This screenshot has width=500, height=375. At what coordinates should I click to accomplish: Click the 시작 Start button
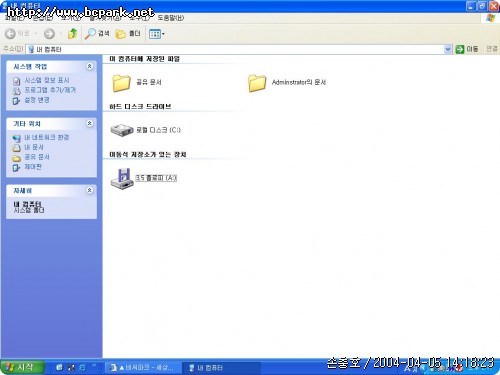pyautogui.click(x=22, y=367)
